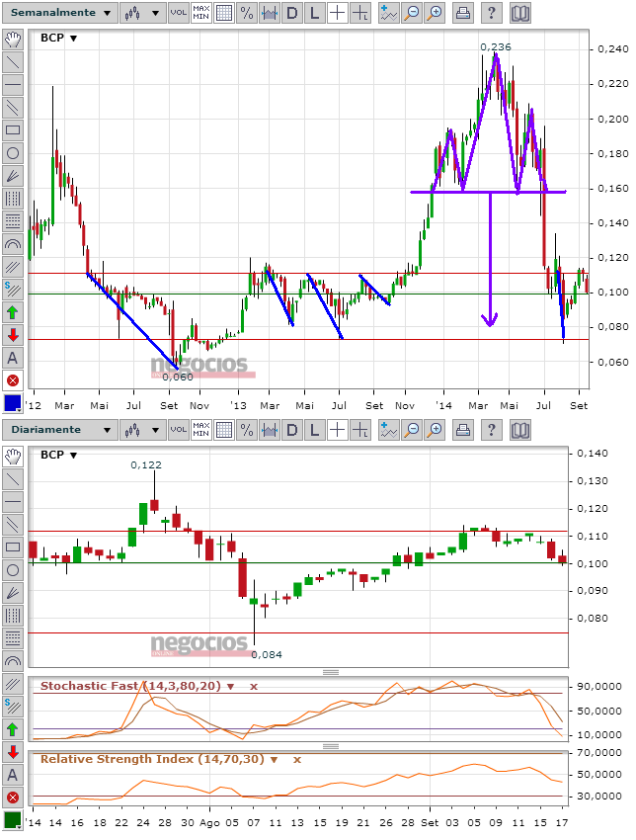Open candlestick chart type dropdown on weekly toolbar
The image size is (636, 840).
click(x=142, y=13)
